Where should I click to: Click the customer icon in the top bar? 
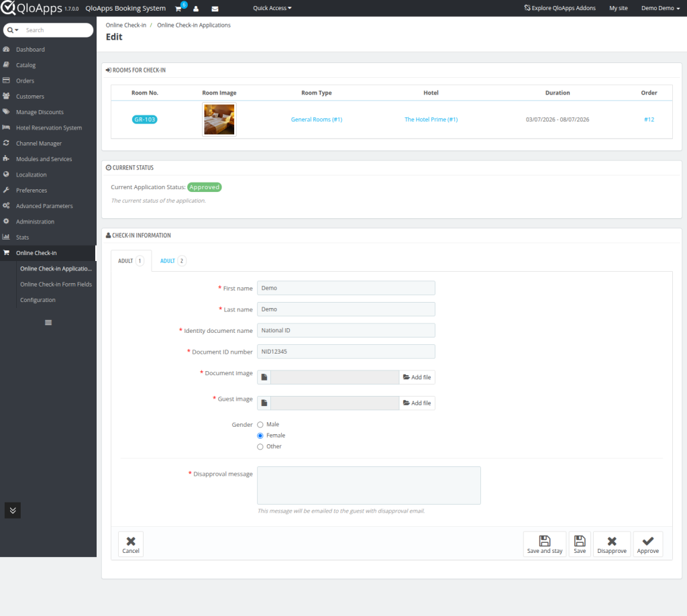(x=196, y=9)
